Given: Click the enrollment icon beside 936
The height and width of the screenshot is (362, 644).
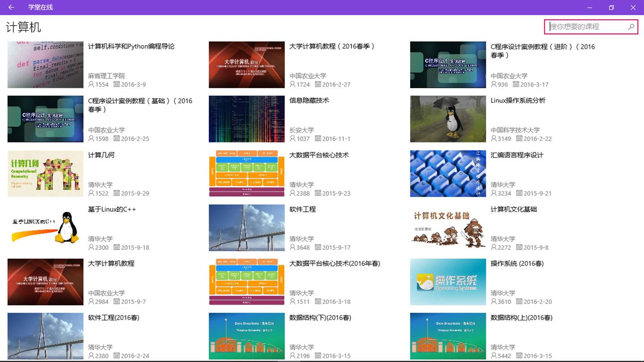Looking at the screenshot, I should click(x=494, y=84).
